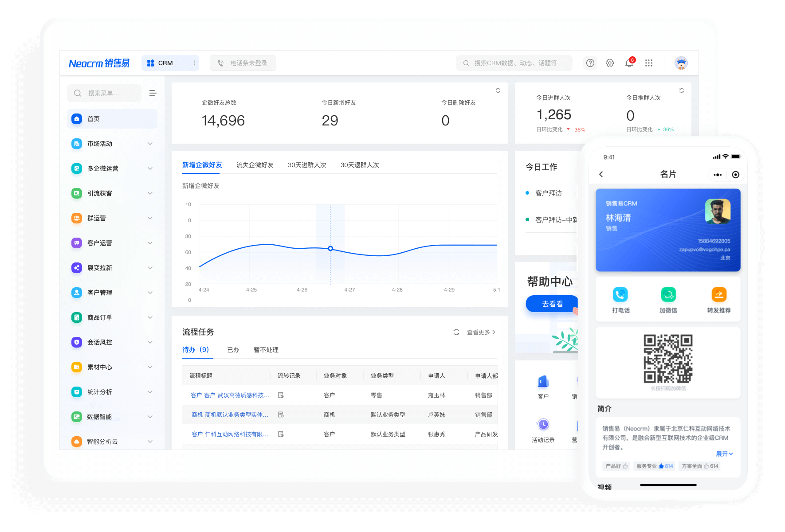This screenshot has width=785, height=532.
Task: Focus the 搜索CRM数据、动态、话题等 search box
Action: point(514,63)
